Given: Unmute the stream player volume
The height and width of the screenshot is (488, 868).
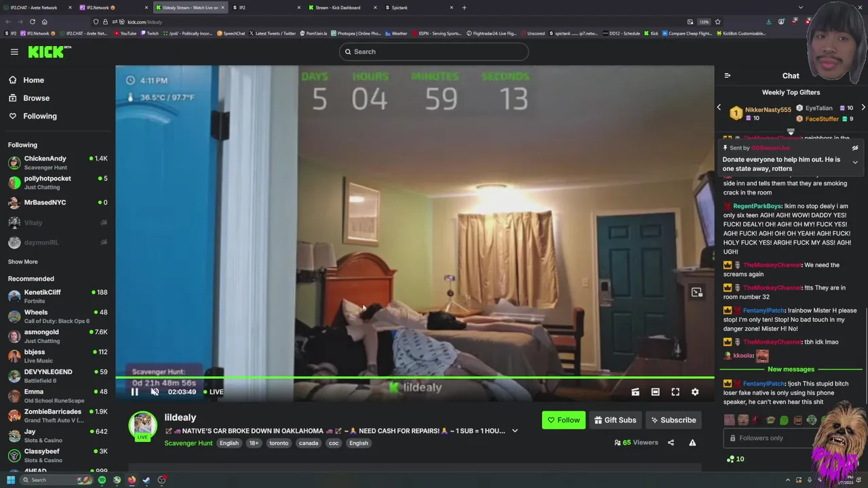Looking at the screenshot, I should (155, 392).
